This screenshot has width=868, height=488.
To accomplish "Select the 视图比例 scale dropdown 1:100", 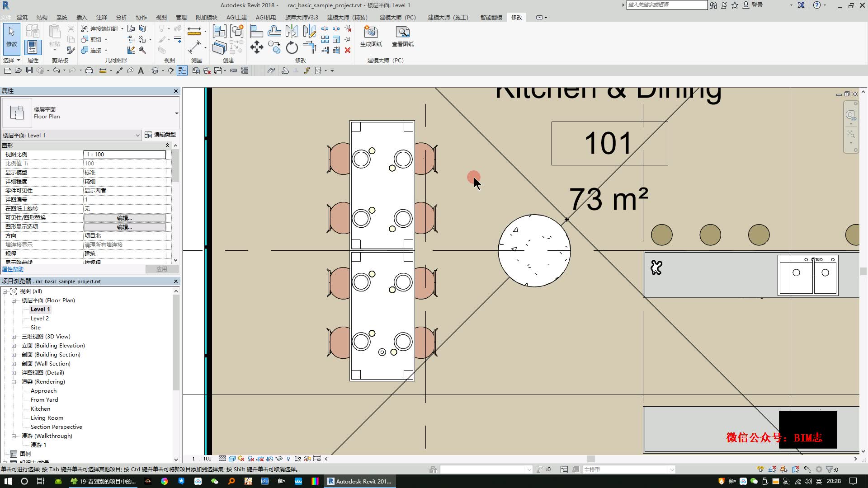I will point(125,155).
